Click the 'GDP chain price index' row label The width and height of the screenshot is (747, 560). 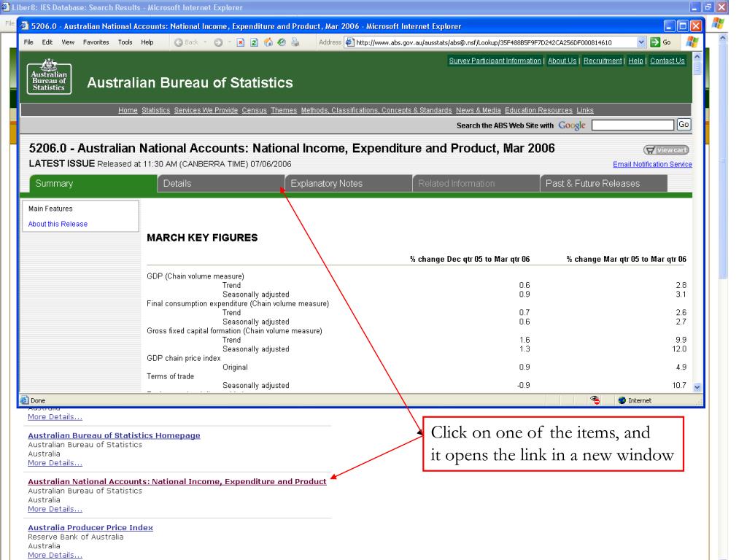[x=183, y=358]
